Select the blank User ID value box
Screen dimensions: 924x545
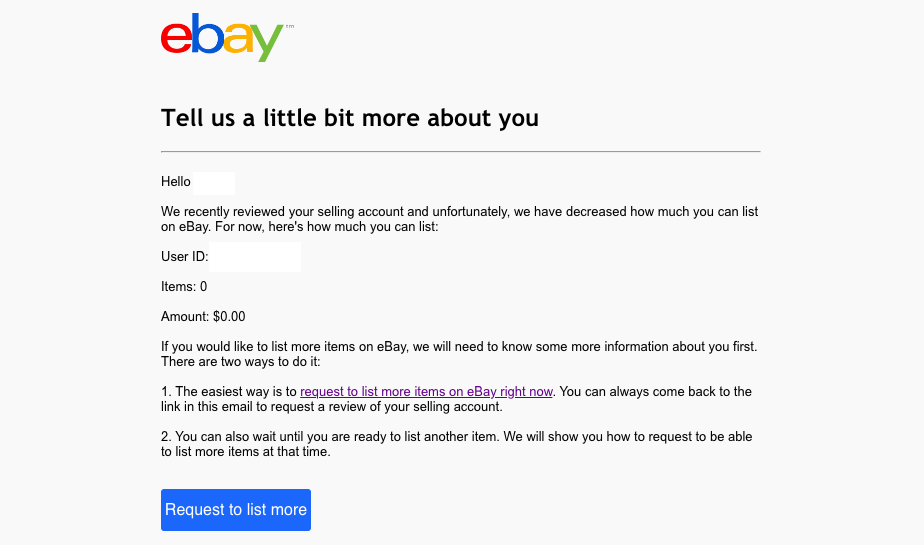pos(255,257)
